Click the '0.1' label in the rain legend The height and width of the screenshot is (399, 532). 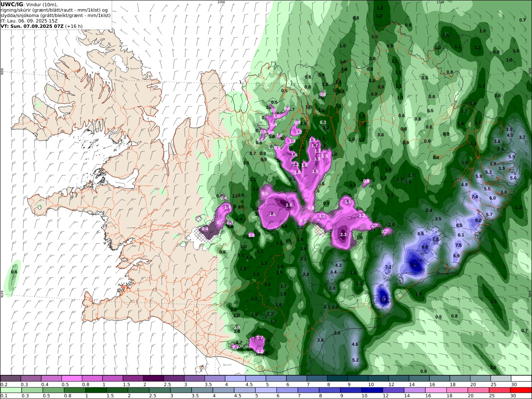pos(4,396)
